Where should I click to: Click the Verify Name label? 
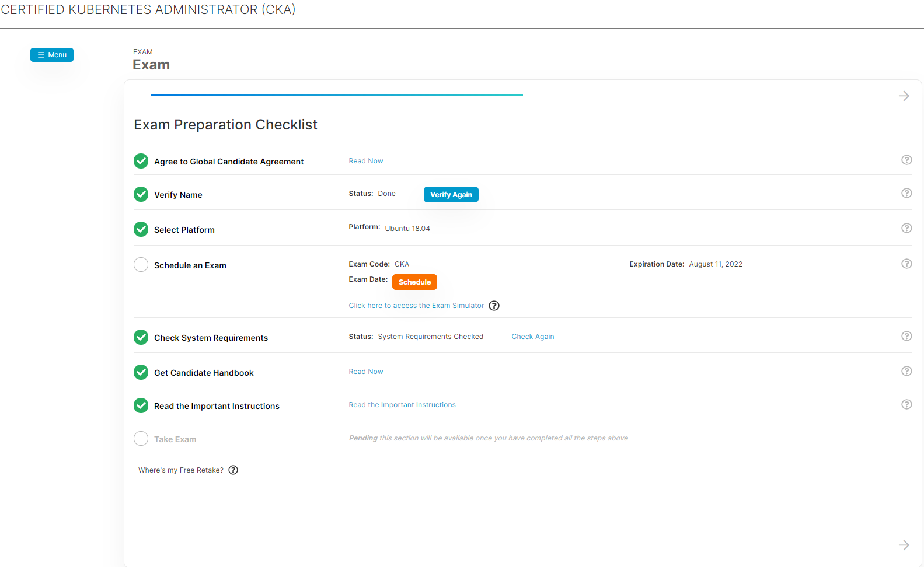click(x=178, y=195)
